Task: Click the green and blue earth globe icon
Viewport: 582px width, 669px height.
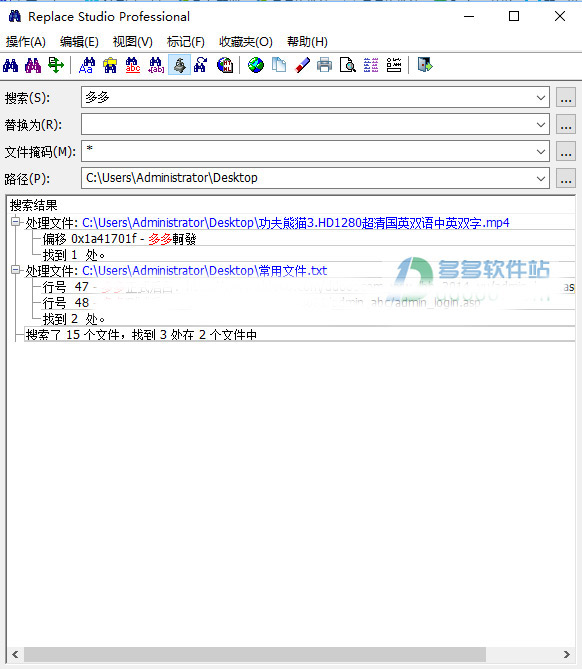Action: pos(256,65)
